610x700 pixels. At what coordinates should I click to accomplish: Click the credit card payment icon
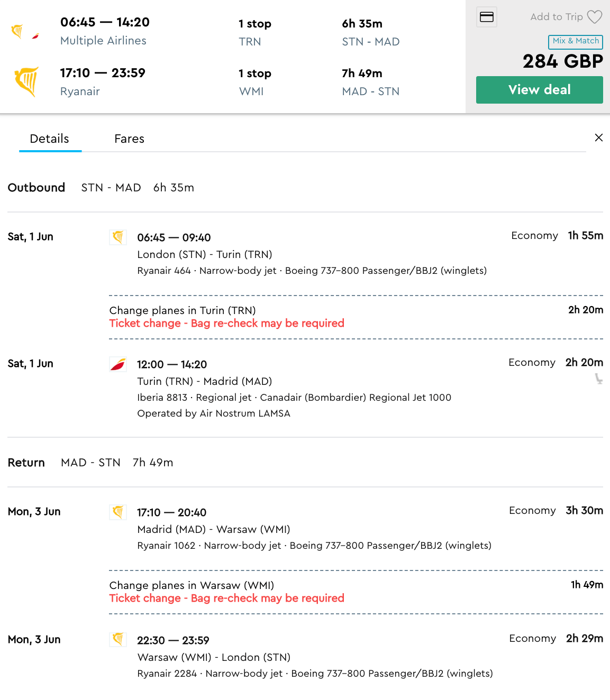click(487, 17)
